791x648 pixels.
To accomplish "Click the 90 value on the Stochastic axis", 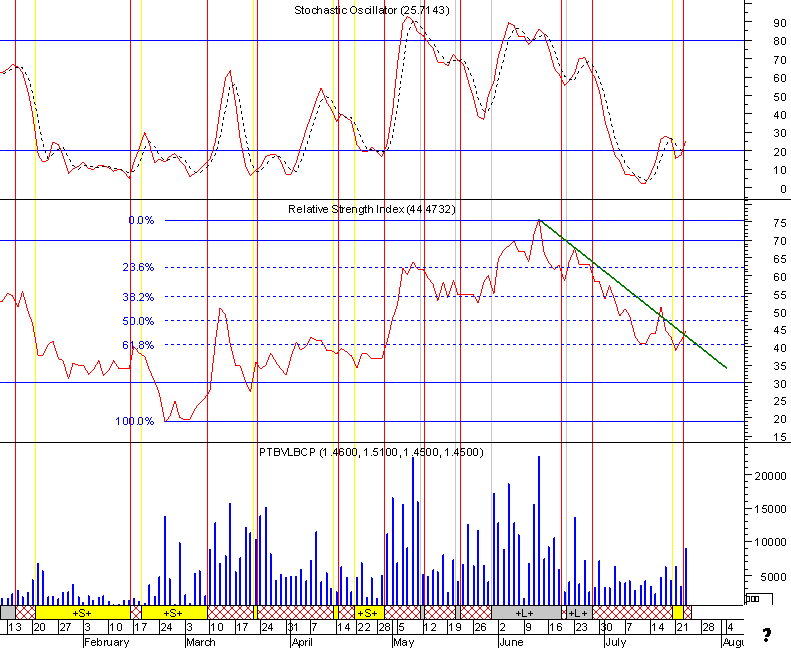I will tap(780, 23).
